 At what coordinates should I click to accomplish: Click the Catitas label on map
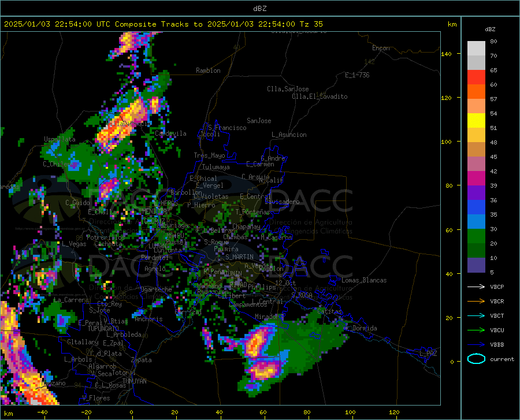point(329,311)
